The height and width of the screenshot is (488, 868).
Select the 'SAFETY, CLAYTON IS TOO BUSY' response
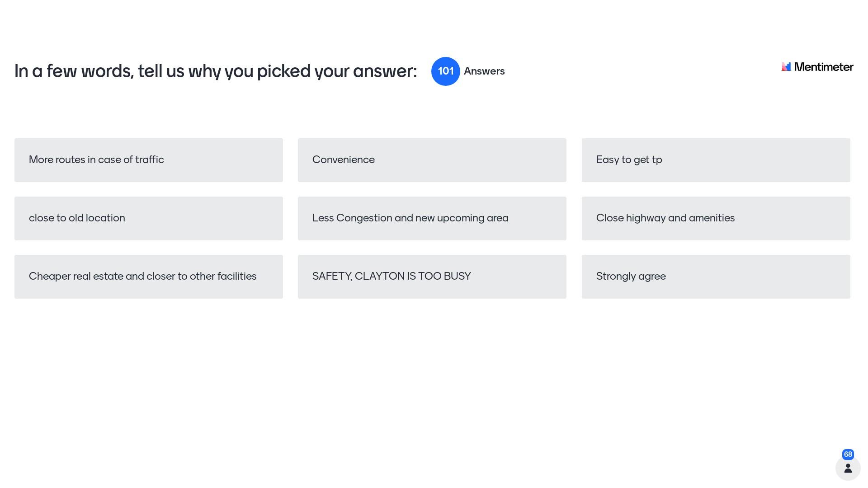coord(432,277)
